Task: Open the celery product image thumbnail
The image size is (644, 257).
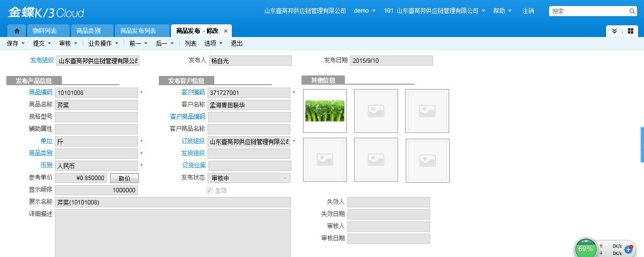Action: [324, 111]
